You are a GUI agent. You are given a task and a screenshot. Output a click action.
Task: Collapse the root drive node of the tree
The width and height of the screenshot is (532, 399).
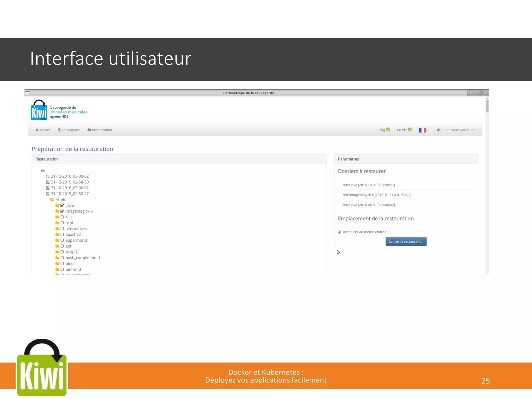click(x=43, y=171)
